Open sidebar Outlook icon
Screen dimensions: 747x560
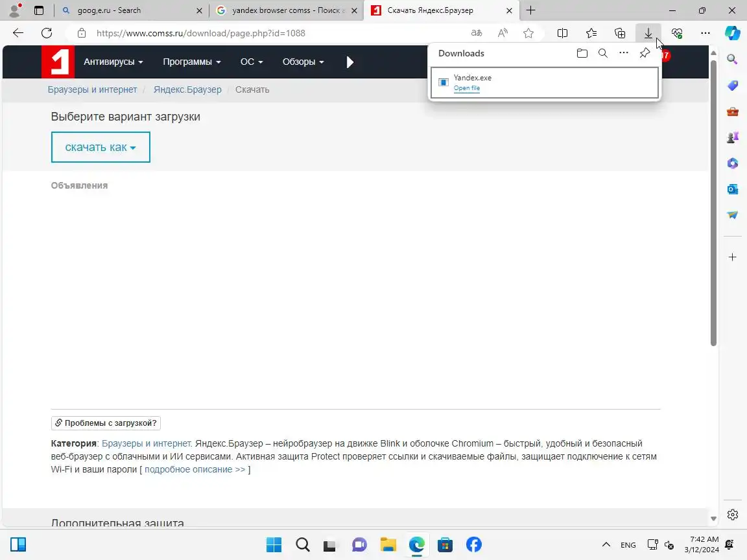pyautogui.click(x=733, y=189)
